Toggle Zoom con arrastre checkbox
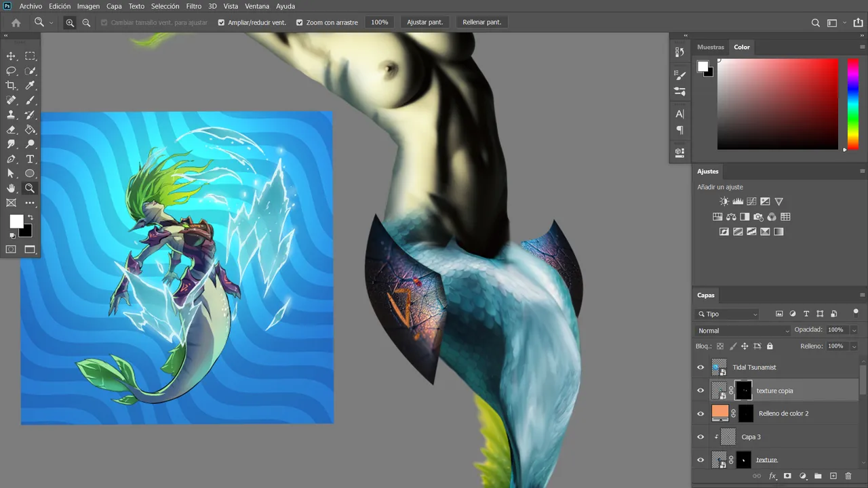The height and width of the screenshot is (488, 868). click(x=300, y=22)
